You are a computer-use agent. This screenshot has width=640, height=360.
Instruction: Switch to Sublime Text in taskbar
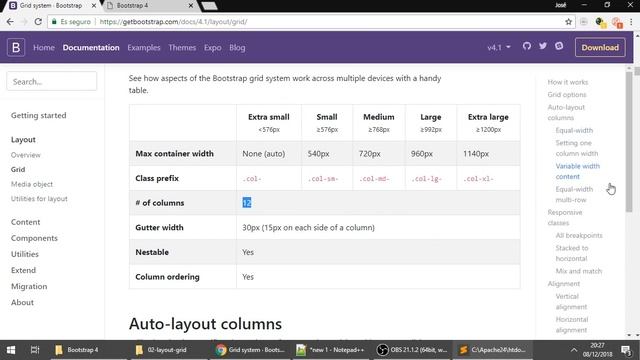pyautogui.click(x=493, y=350)
